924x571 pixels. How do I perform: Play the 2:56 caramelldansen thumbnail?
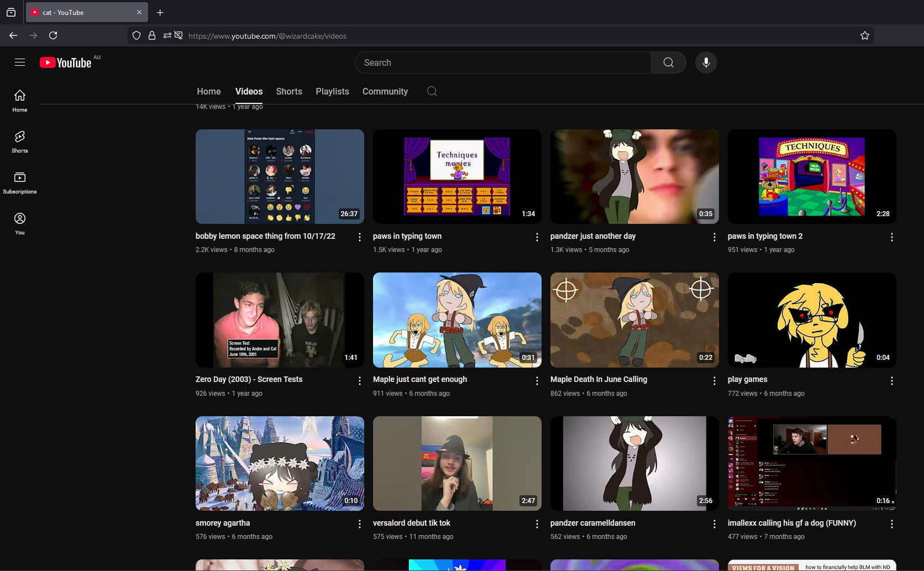[x=634, y=463]
